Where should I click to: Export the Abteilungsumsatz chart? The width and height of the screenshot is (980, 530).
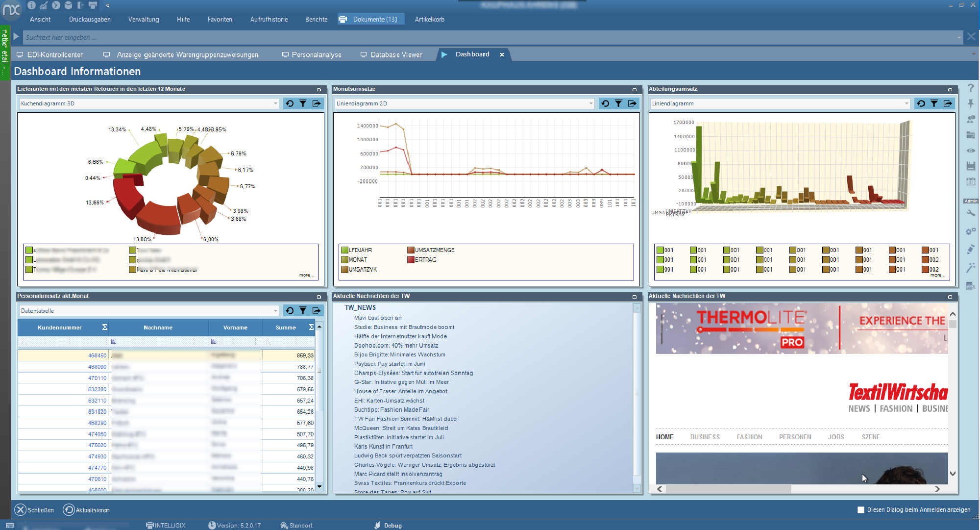(x=948, y=103)
